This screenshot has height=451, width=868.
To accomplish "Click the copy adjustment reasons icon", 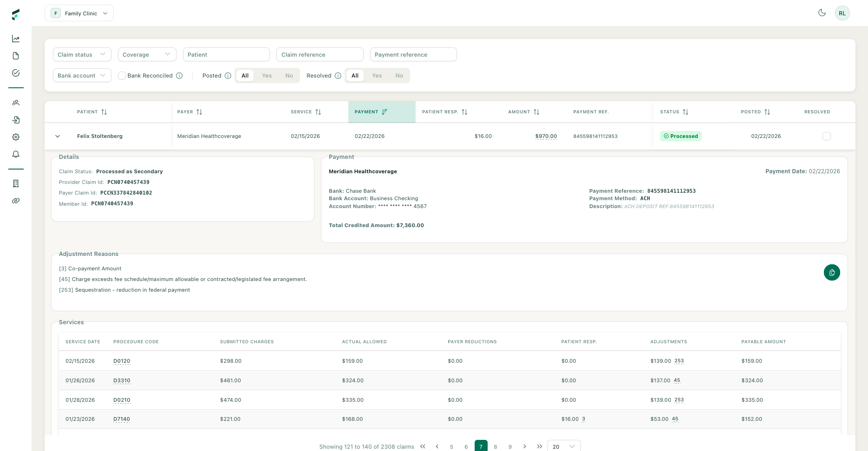I will 832,273.
